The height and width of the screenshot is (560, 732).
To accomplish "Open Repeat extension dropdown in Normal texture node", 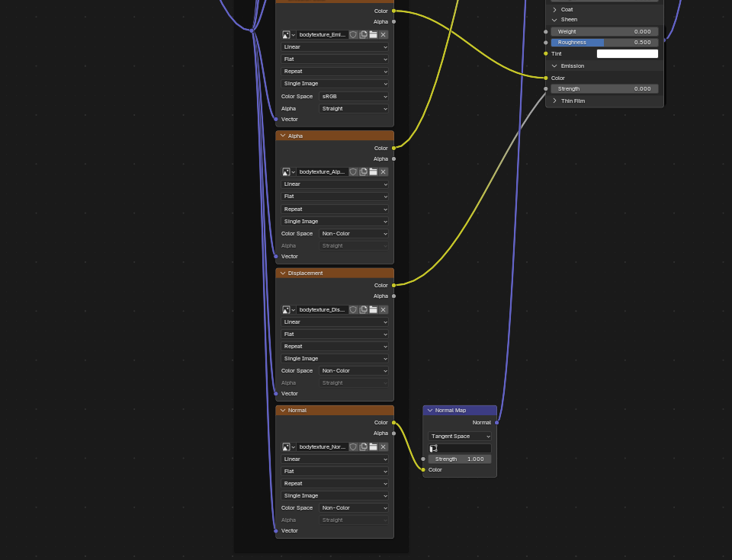I will point(335,484).
